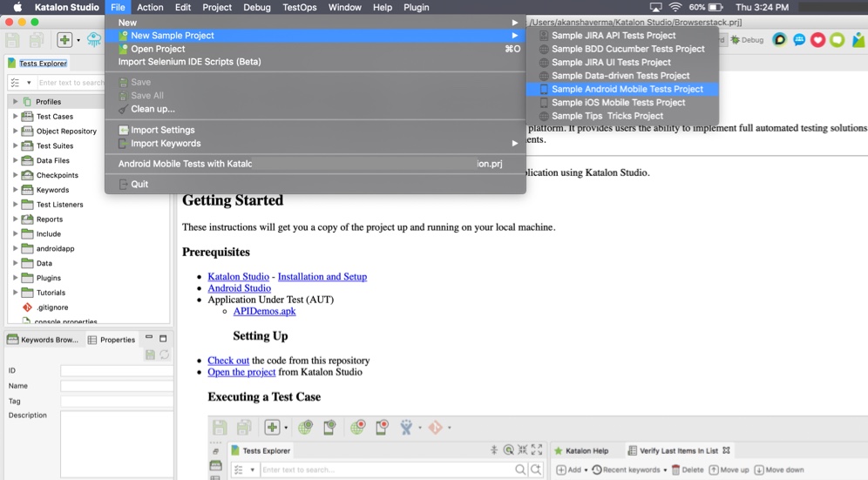Image resolution: width=868 pixels, height=480 pixels.
Task: Click the red heart toolbar icon
Action: [817, 40]
